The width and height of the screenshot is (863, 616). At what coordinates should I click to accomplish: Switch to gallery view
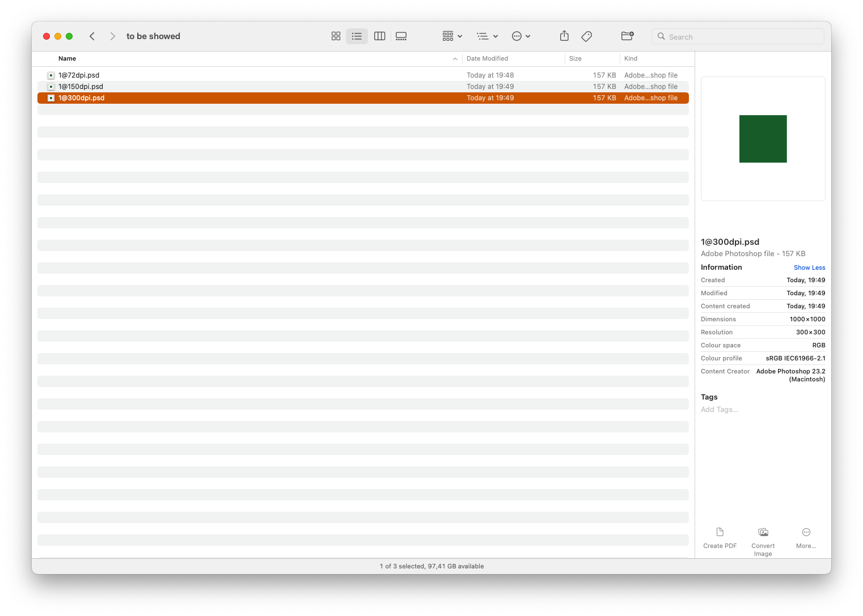(401, 36)
